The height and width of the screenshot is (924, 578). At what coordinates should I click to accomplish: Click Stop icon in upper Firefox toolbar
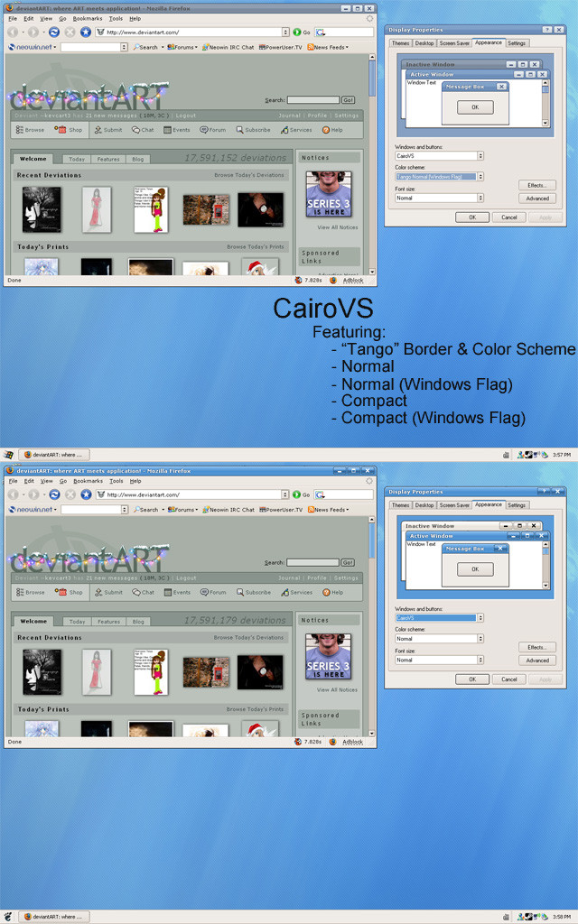pyautogui.click(x=70, y=32)
